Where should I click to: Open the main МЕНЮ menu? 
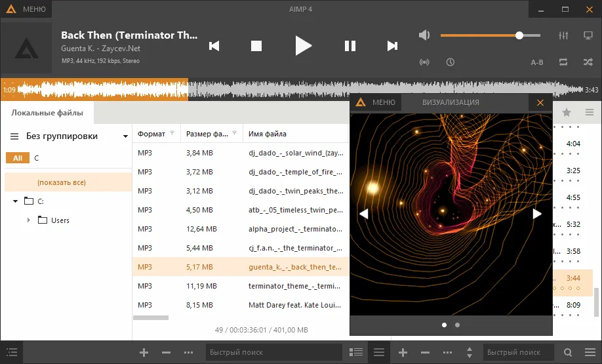26,9
